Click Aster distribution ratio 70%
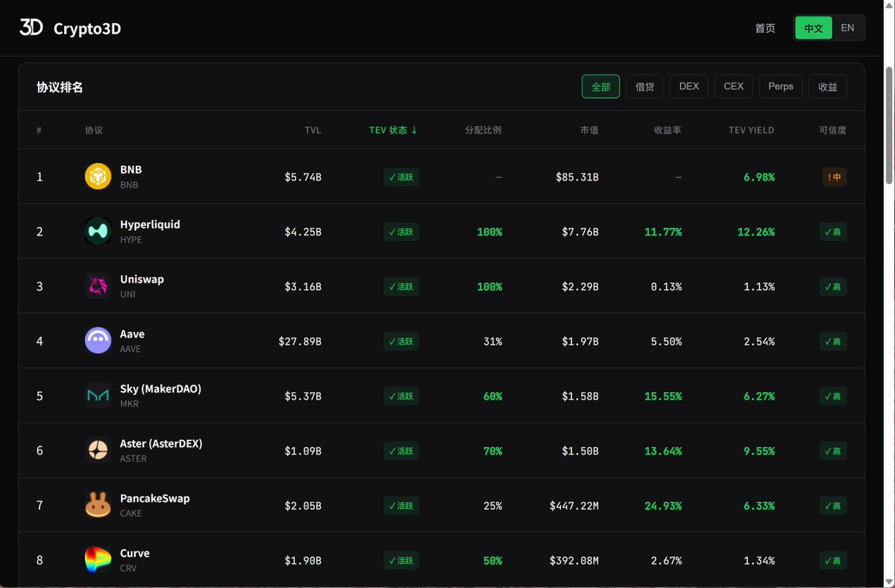This screenshot has width=895, height=588. click(x=492, y=451)
